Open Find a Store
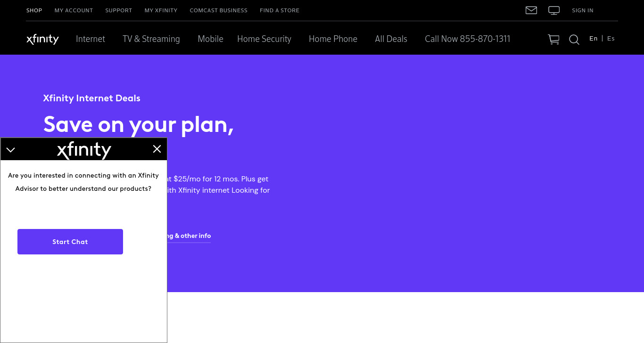This screenshot has height=343, width=644. [280, 10]
